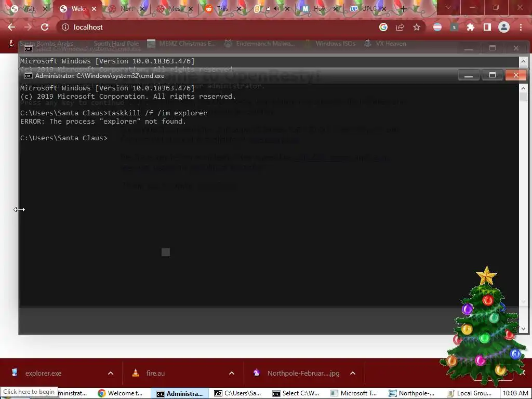Open the Extensions puzzle icon
Viewport: 532px width, 399px height.
pyautogui.click(x=471, y=27)
